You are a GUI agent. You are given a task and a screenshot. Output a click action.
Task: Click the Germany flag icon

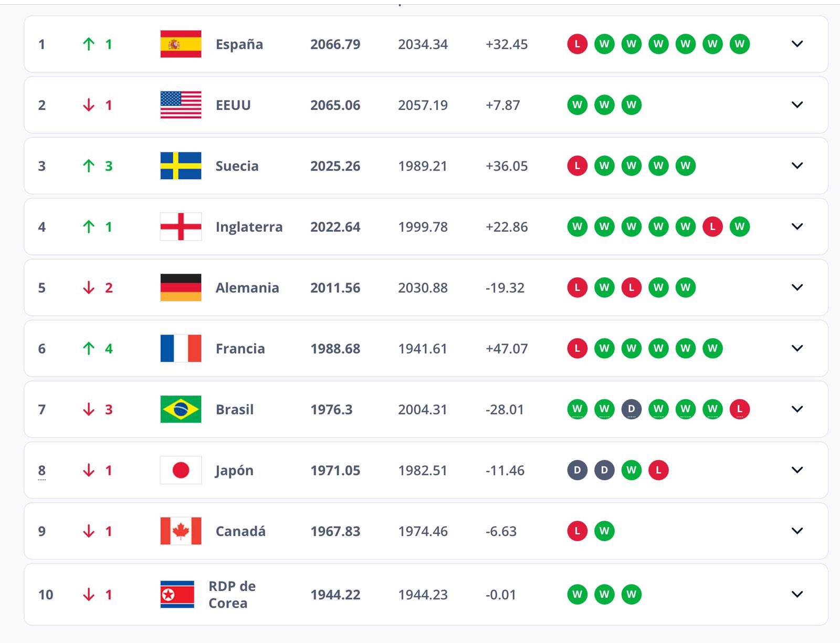click(x=181, y=288)
